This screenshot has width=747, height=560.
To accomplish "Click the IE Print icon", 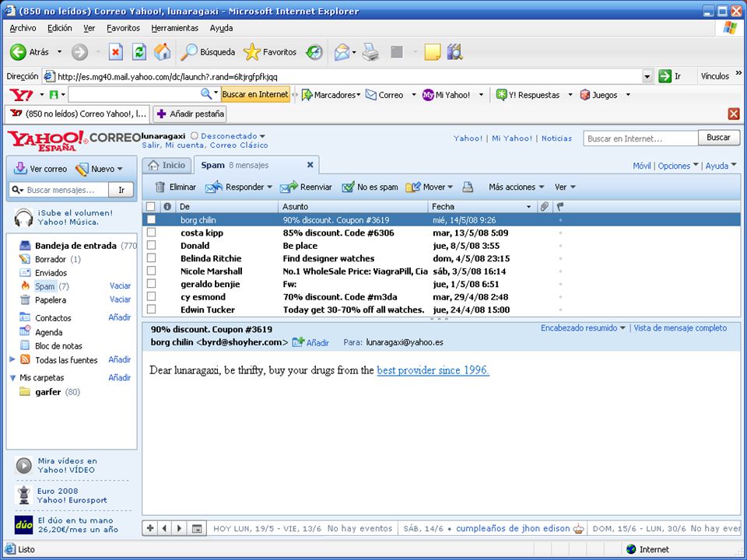I will pyautogui.click(x=370, y=52).
